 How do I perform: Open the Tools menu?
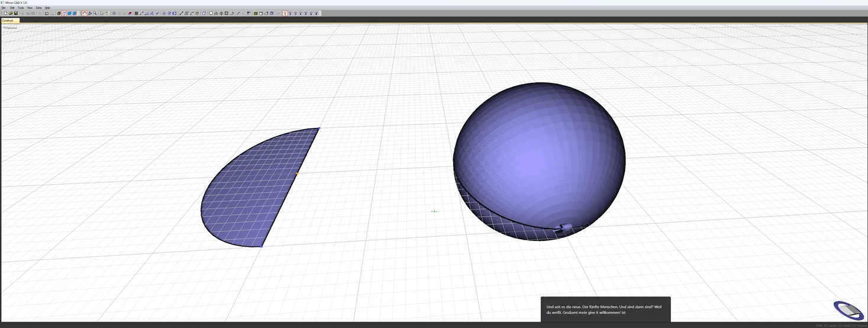21,8
